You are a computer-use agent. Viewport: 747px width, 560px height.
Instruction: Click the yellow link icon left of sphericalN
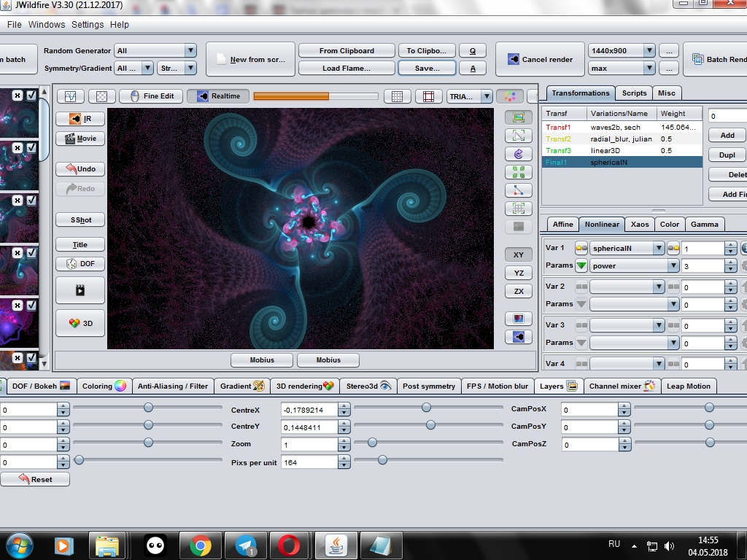[x=581, y=248]
